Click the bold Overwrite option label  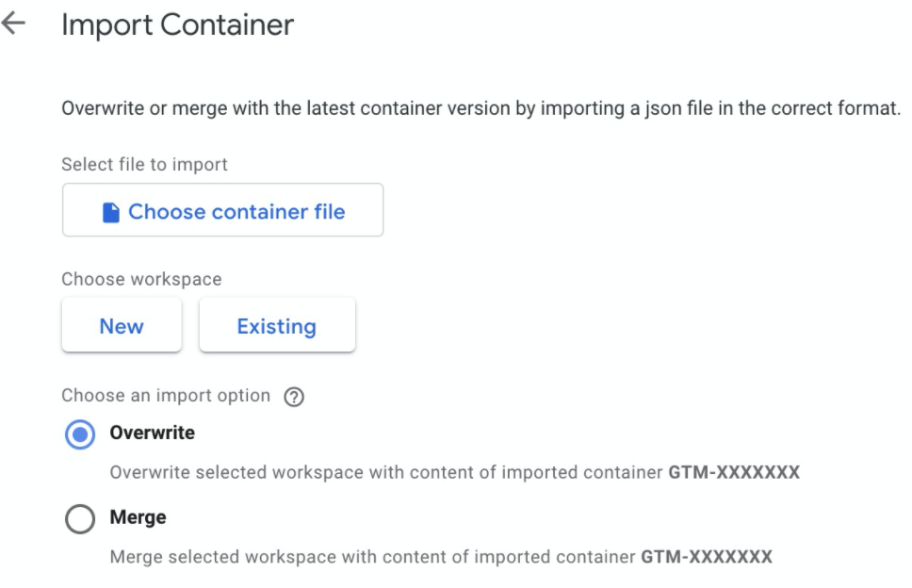tap(153, 433)
